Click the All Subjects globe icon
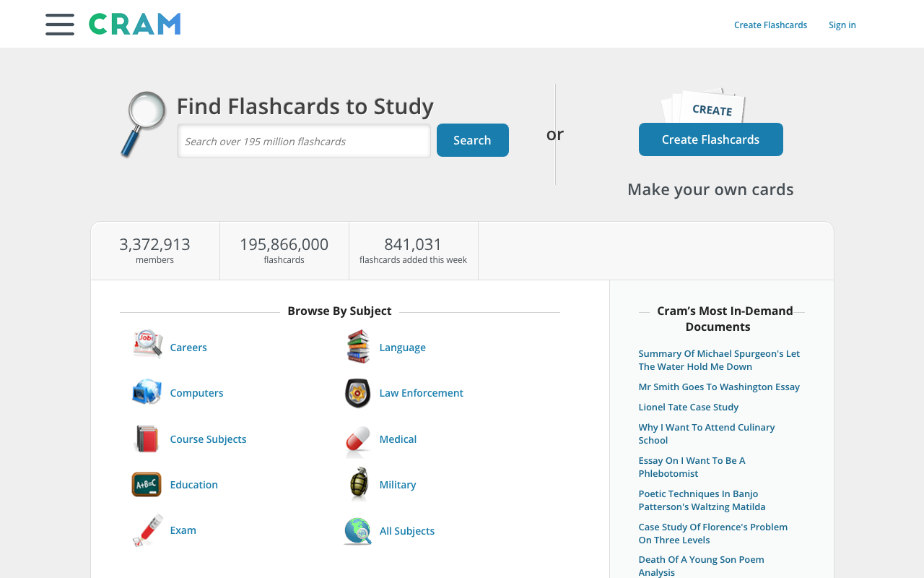Screen dimensions: 924x578 pos(358,531)
